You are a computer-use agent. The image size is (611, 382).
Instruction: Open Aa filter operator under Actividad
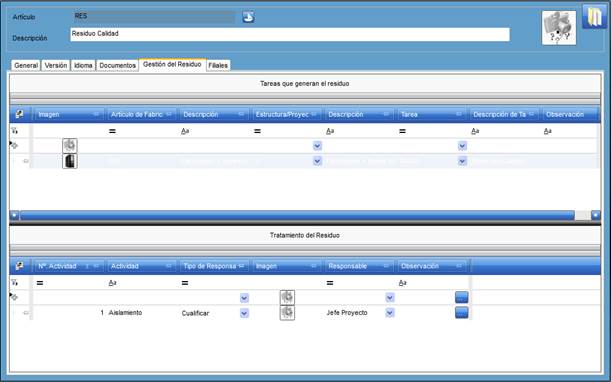112,283
